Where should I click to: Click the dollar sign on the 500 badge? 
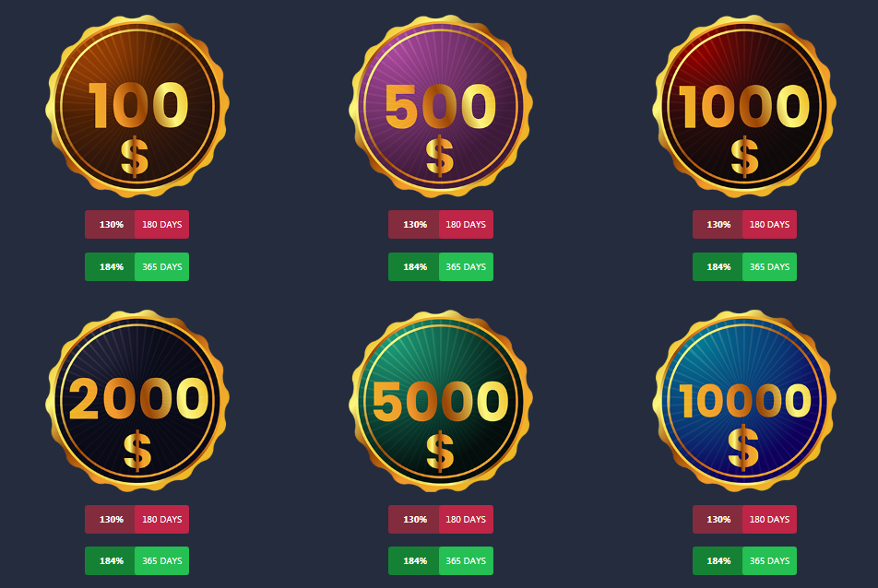(x=440, y=156)
